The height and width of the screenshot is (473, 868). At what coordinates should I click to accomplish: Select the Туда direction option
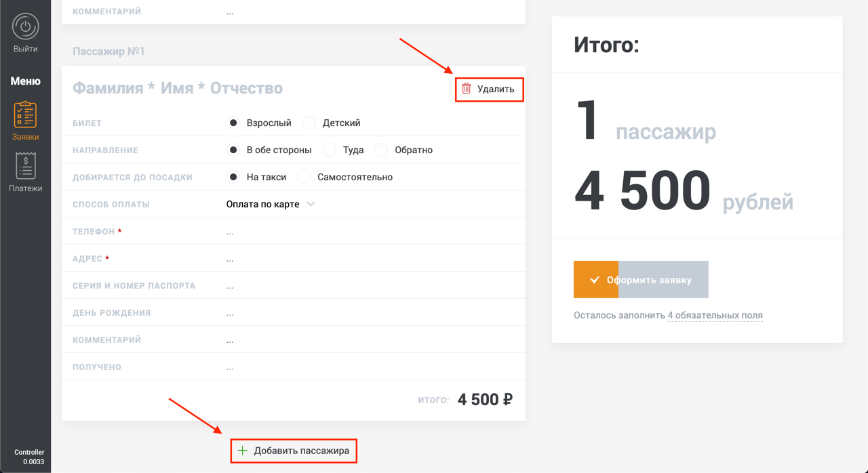click(330, 150)
